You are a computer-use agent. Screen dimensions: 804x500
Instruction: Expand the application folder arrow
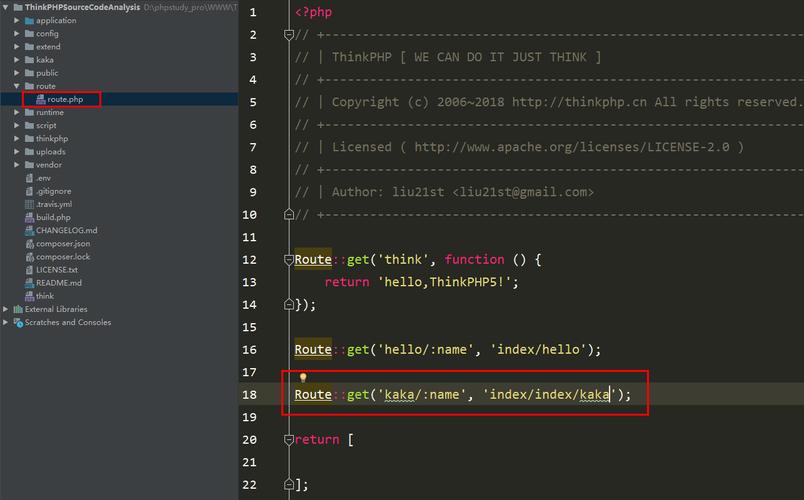(x=17, y=21)
